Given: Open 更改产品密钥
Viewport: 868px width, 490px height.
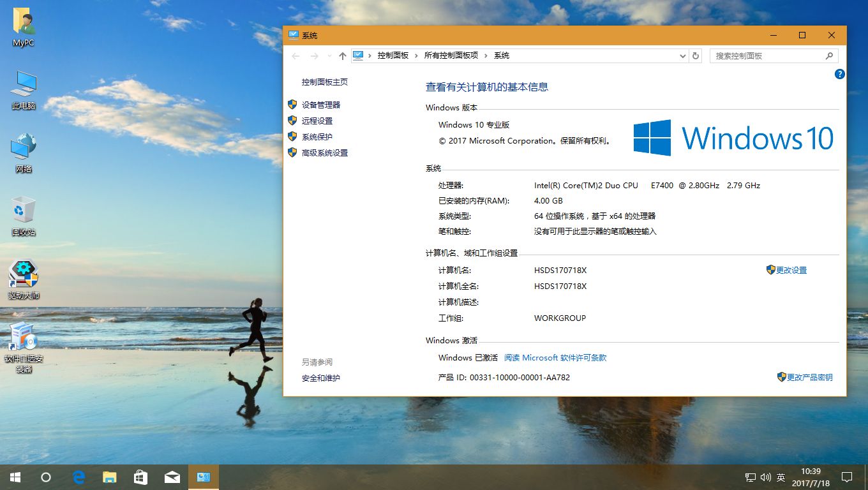Looking at the screenshot, I should [811, 377].
